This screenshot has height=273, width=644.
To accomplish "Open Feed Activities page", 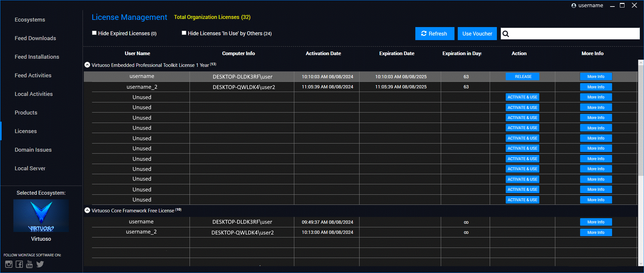I will (x=33, y=75).
